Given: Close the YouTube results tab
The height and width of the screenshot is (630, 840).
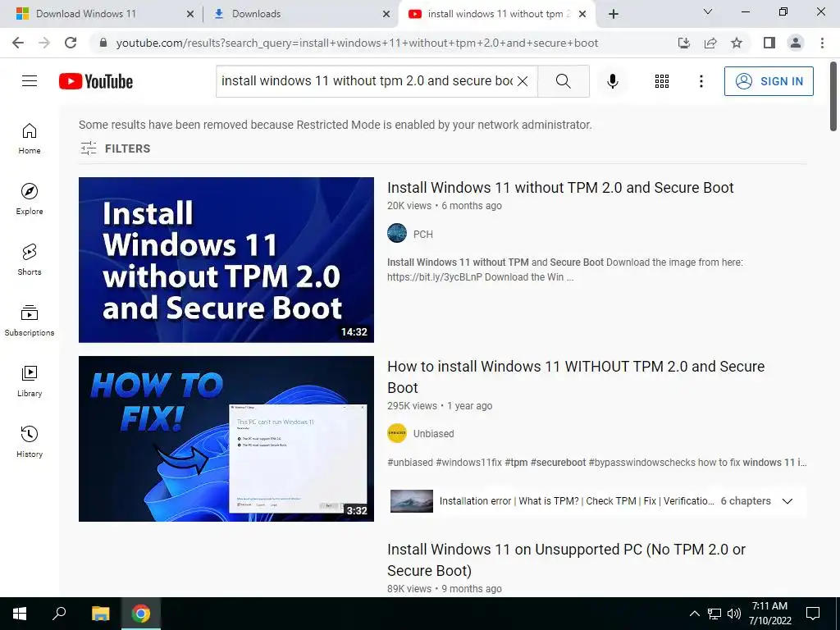Looking at the screenshot, I should point(583,14).
